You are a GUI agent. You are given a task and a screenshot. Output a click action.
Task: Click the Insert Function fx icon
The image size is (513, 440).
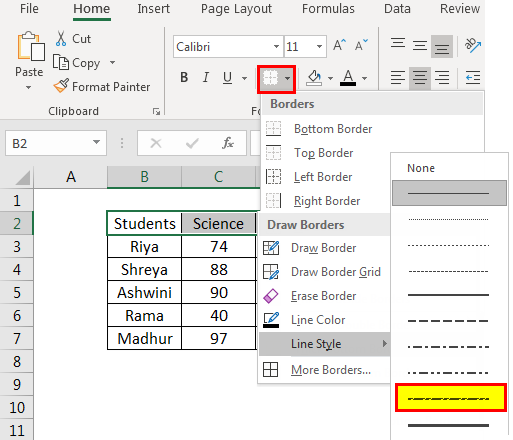(x=228, y=143)
